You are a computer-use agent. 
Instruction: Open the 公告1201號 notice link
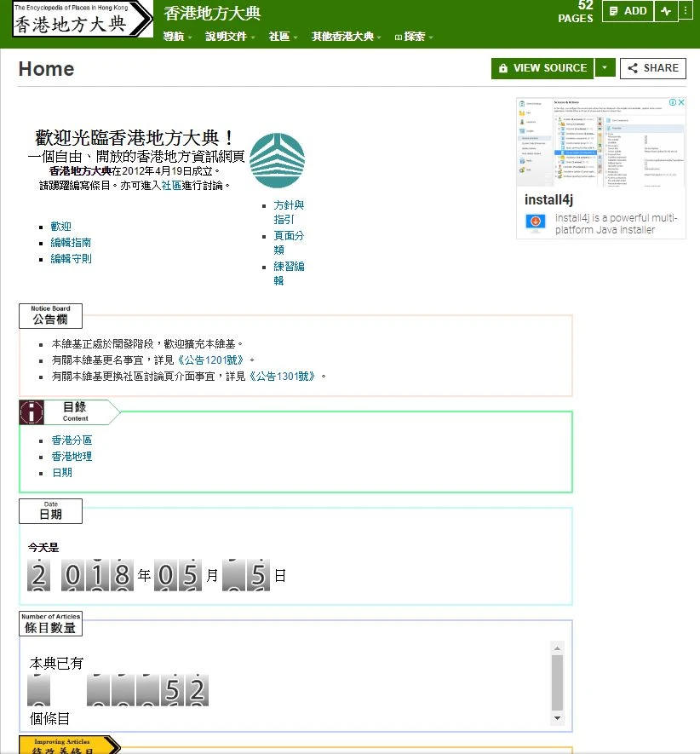tap(211, 360)
